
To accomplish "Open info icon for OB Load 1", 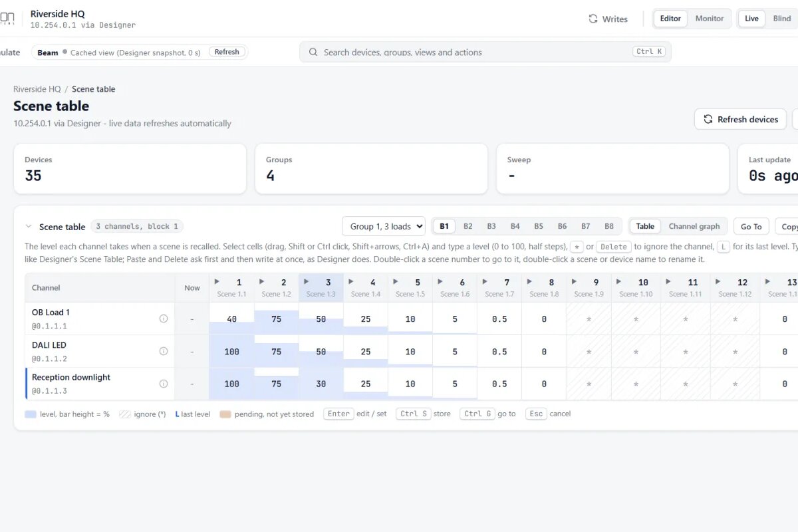I will [164, 319].
